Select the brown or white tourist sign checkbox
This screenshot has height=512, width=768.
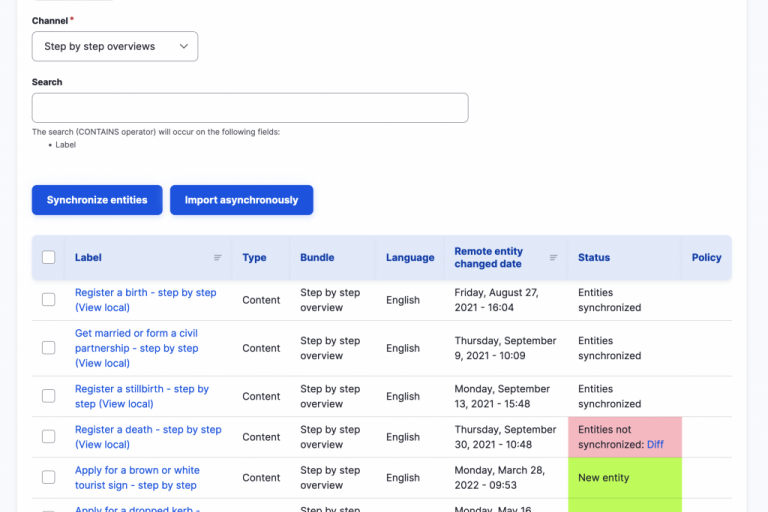(x=48, y=478)
